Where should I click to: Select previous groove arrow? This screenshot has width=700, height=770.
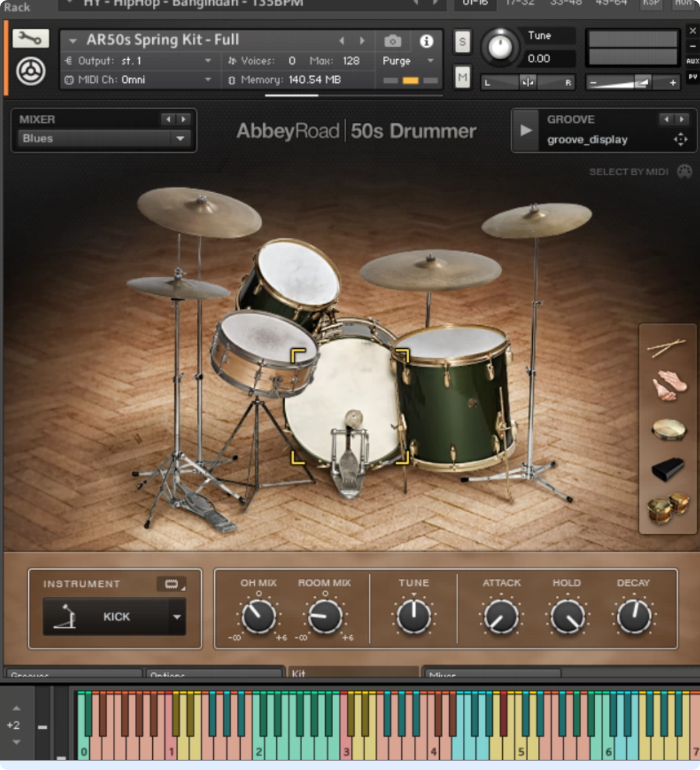(666, 119)
